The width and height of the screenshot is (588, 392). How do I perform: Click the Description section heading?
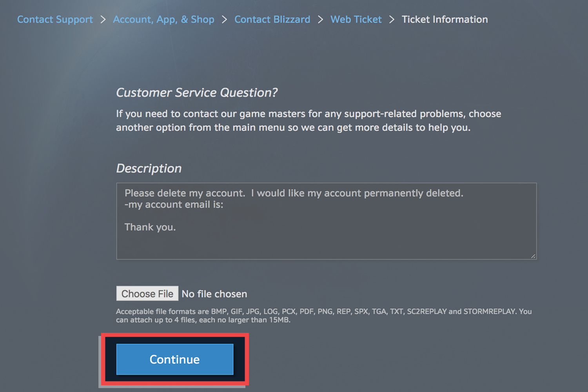[x=149, y=168]
